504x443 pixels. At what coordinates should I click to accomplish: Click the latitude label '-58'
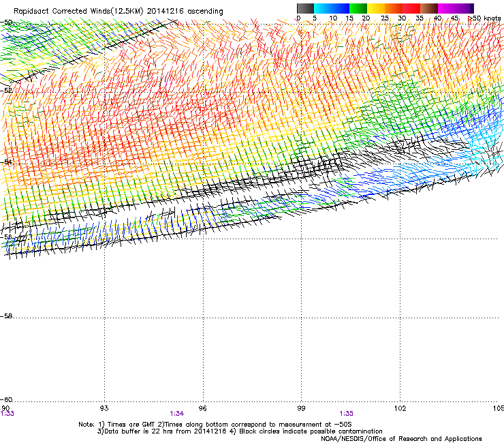(6, 316)
